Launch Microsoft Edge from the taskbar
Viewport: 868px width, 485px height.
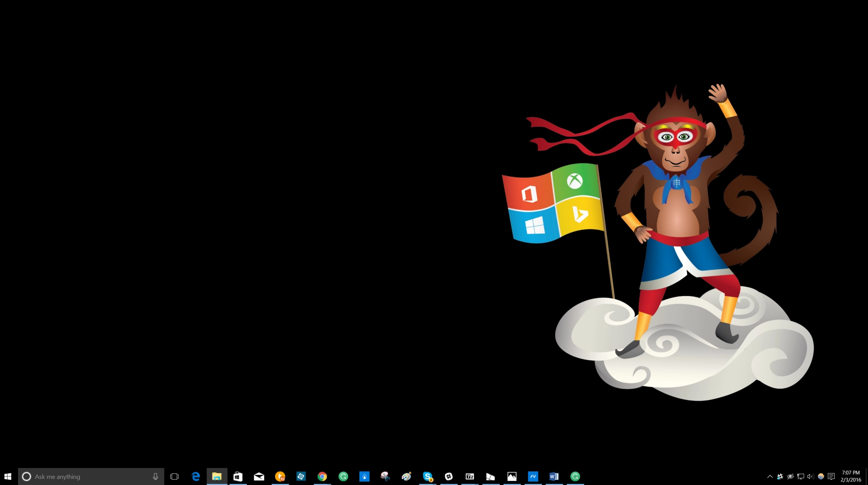tap(196, 477)
